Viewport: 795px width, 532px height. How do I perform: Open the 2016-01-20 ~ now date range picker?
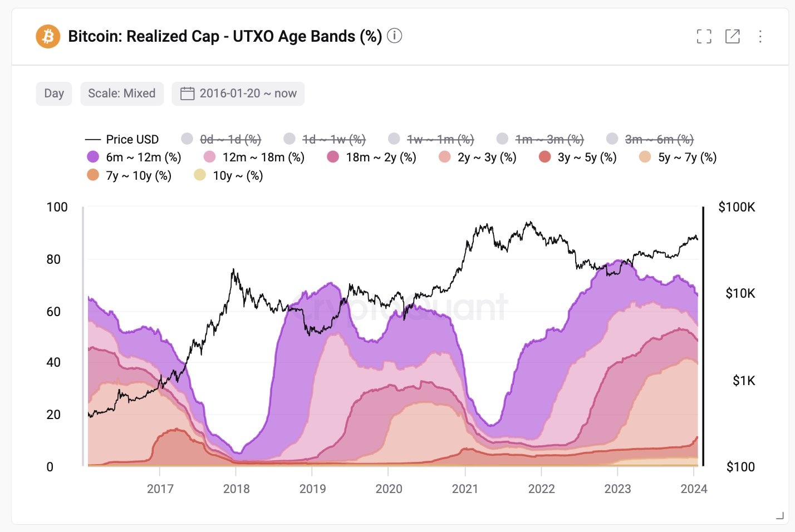[238, 93]
